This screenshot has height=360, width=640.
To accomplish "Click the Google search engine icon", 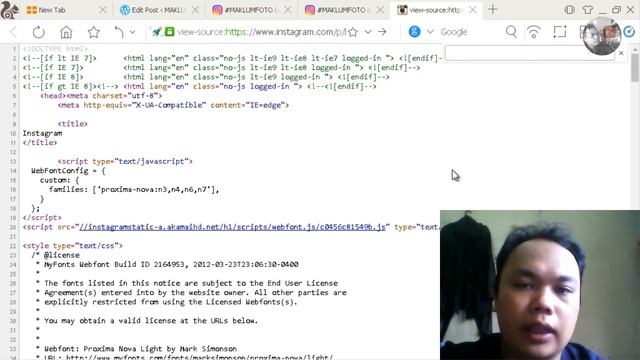I will [x=414, y=31].
